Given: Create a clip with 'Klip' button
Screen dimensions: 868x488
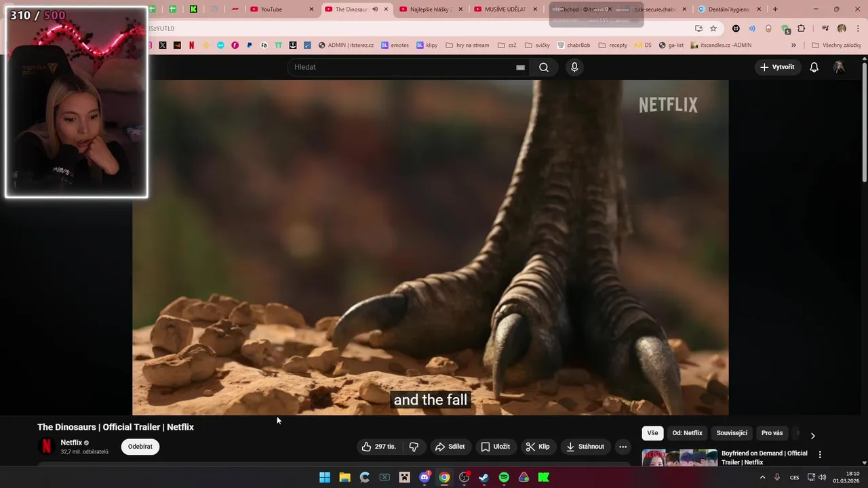Looking at the screenshot, I should click(x=538, y=447).
